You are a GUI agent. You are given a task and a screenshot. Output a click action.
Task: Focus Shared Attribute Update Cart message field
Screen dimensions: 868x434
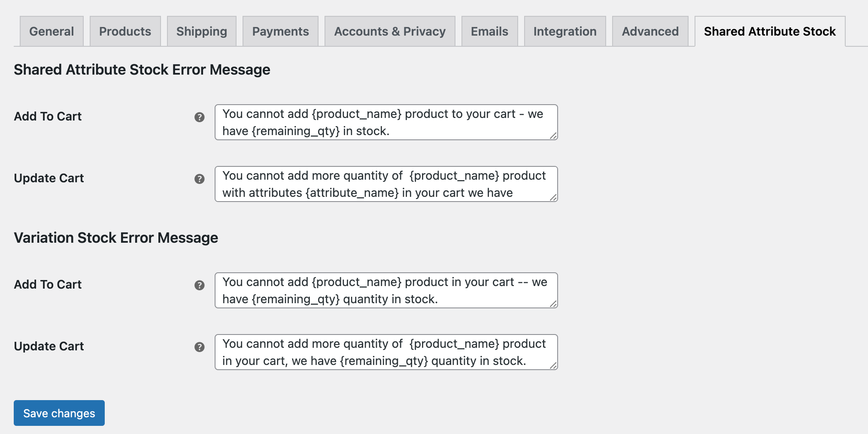coord(385,184)
